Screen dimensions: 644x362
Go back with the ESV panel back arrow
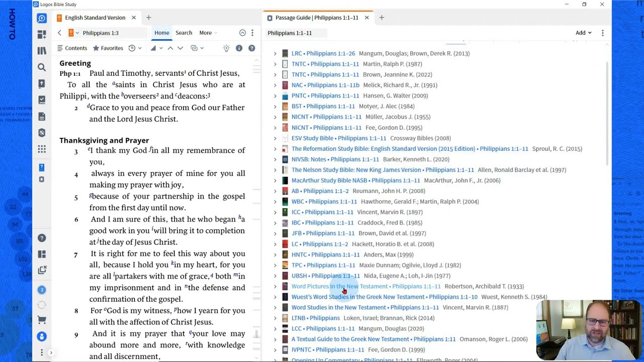tap(59, 33)
